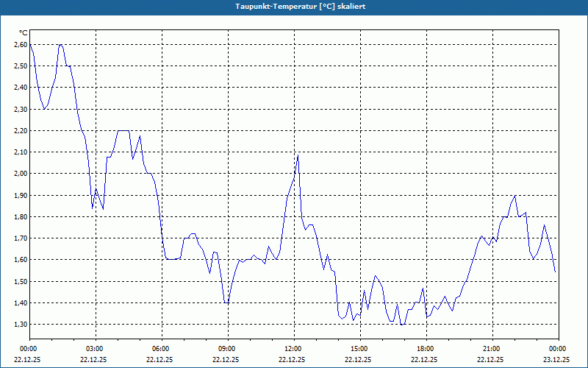Click the chart title 'Taupunkt-Temperatur [°C] skaliert'
The width and height of the screenshot is (588, 368).
click(301, 7)
